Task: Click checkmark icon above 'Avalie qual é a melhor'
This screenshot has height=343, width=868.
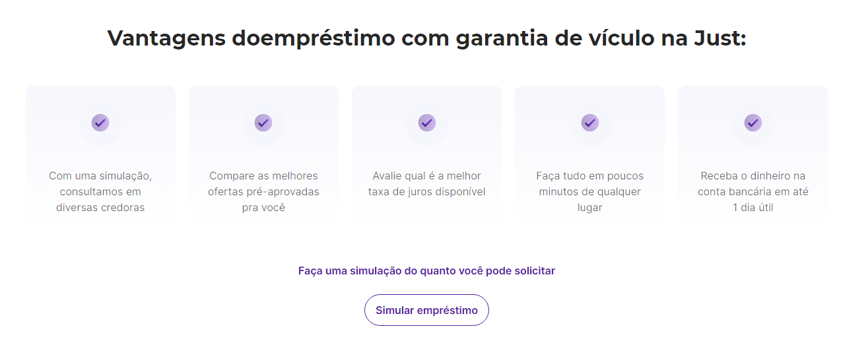Action: tap(426, 123)
